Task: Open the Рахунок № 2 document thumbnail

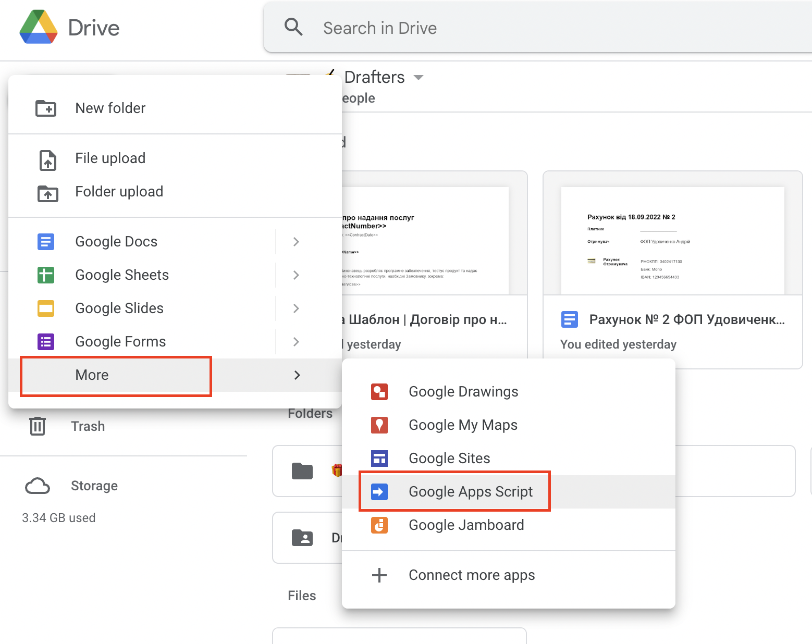Action: [672, 241]
